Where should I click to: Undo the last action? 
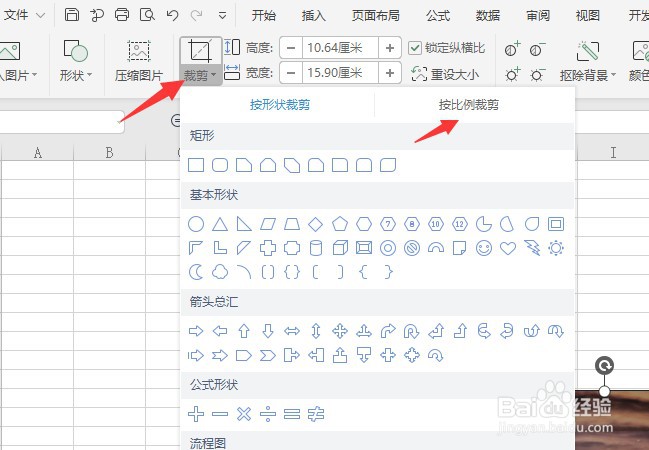click(172, 16)
